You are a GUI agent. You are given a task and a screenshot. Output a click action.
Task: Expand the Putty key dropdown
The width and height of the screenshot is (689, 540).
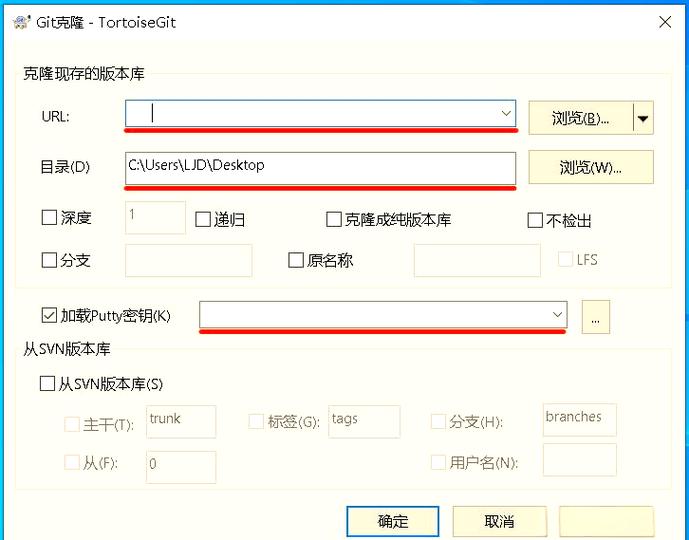557,315
